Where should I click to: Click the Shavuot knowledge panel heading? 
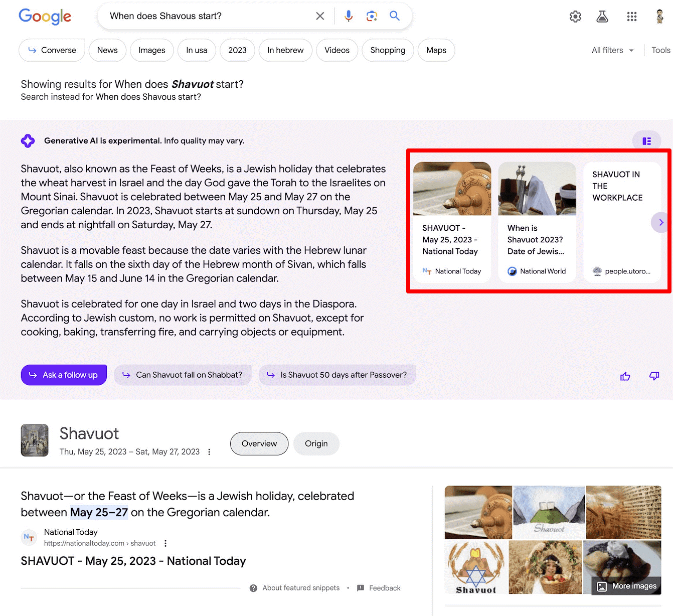tap(89, 433)
